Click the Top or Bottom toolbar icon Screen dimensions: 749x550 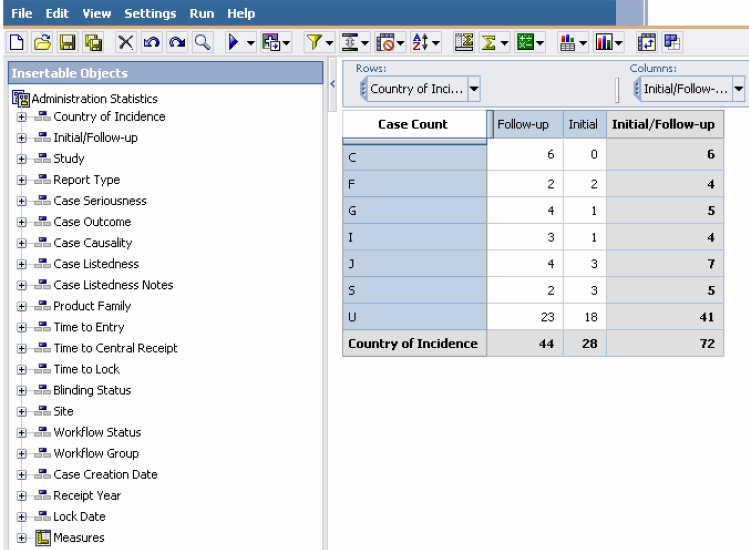coord(350,43)
